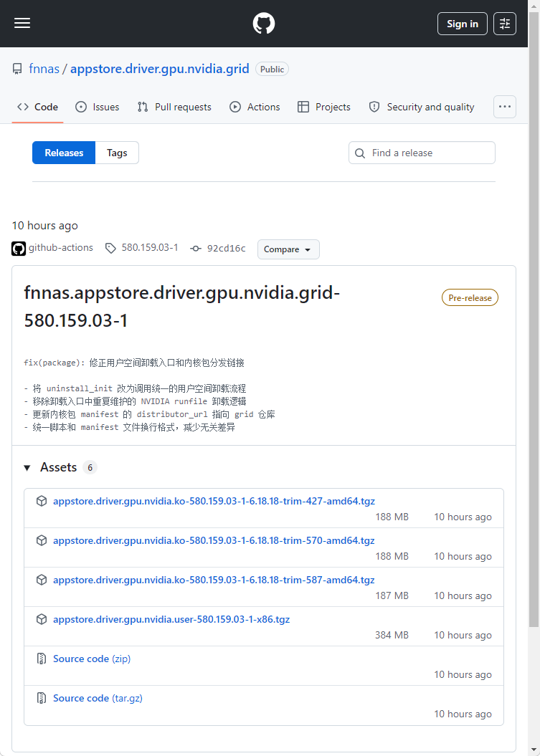The image size is (540, 756).
Task: Click the commit icon beside 92cd16c
Action: [196, 249]
